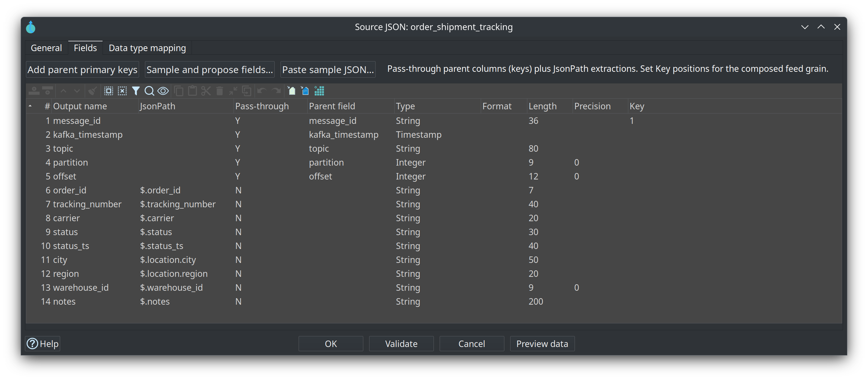
Task: Select the Fields tab
Action: [85, 48]
